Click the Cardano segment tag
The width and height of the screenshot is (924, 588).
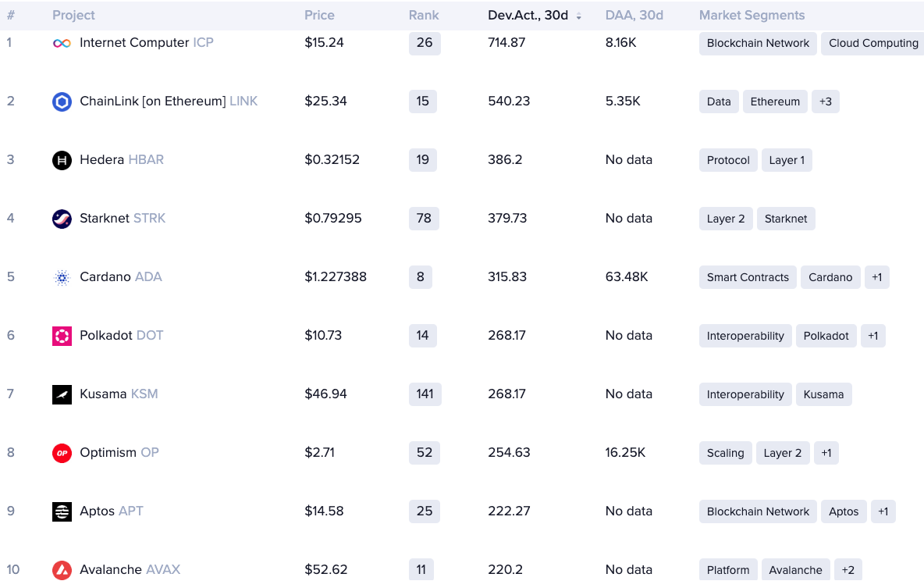(x=830, y=277)
